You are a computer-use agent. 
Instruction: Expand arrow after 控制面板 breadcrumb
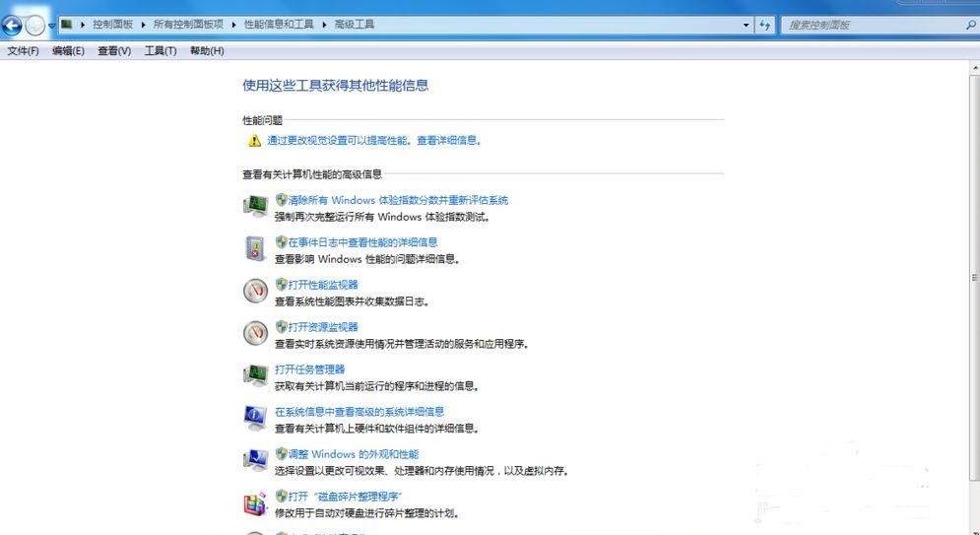(x=143, y=25)
